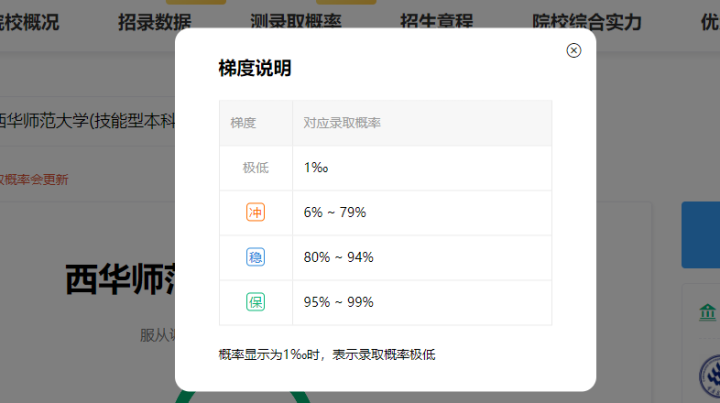Click the 6% ~ 79% probability cell
The image size is (720, 403).
point(334,212)
